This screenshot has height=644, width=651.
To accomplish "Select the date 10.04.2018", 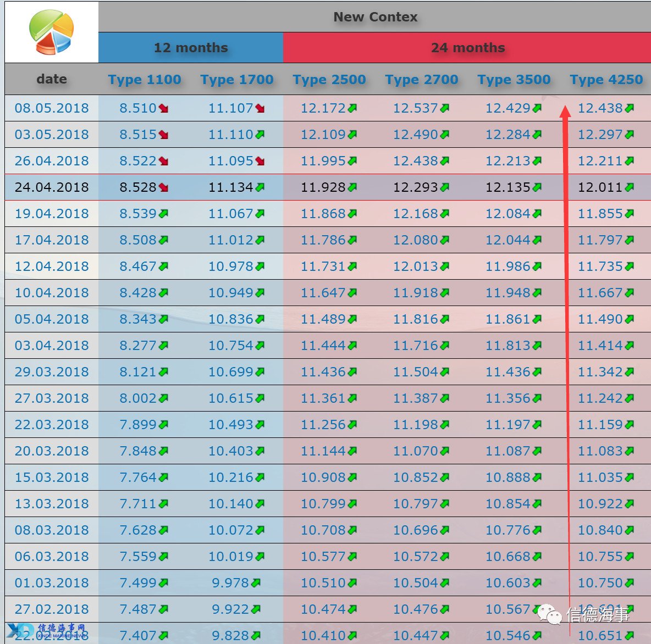I will point(52,292).
